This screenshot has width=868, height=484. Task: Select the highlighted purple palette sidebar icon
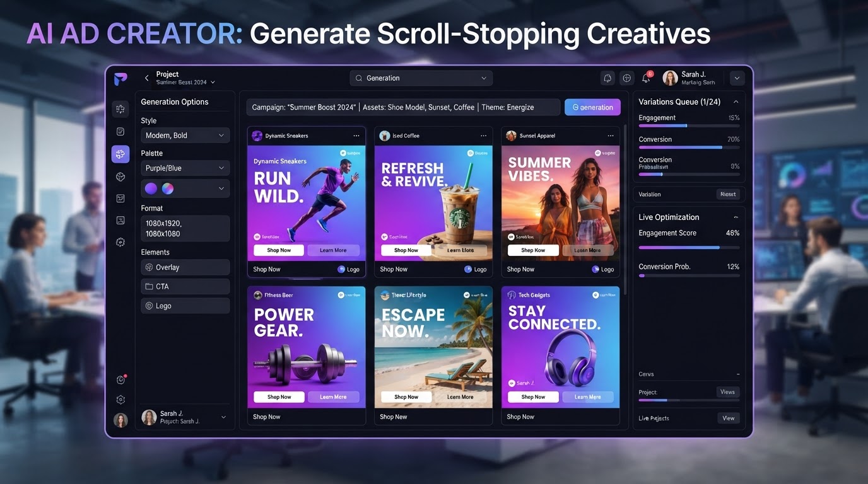120,154
